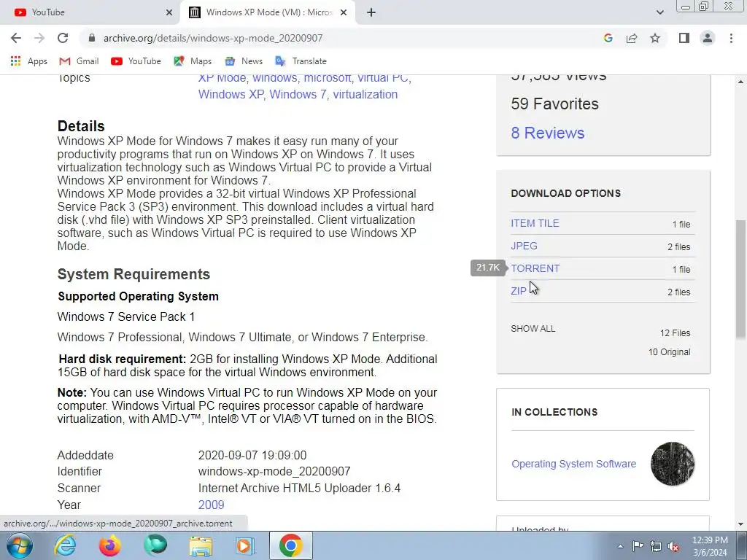
Task: Open the Google icon in address bar
Action: pyautogui.click(x=608, y=38)
